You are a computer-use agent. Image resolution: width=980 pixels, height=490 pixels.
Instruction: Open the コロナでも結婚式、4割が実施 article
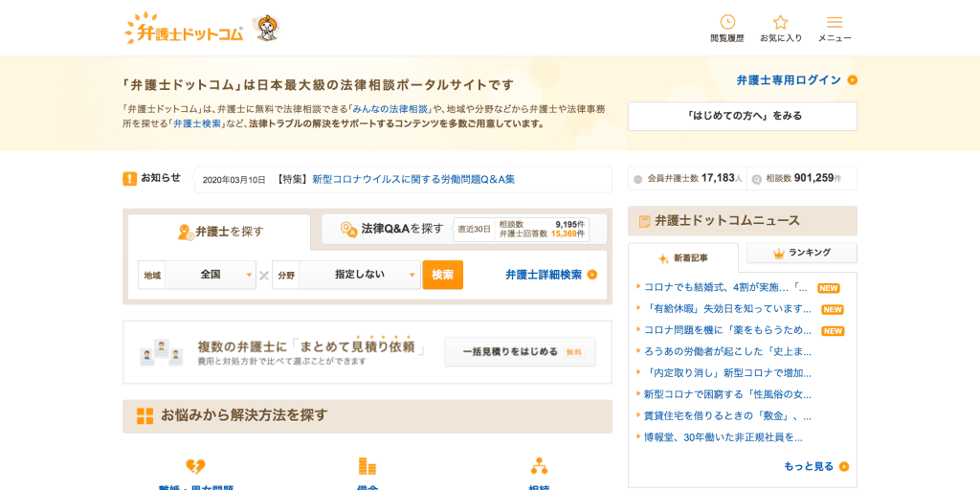(x=725, y=288)
